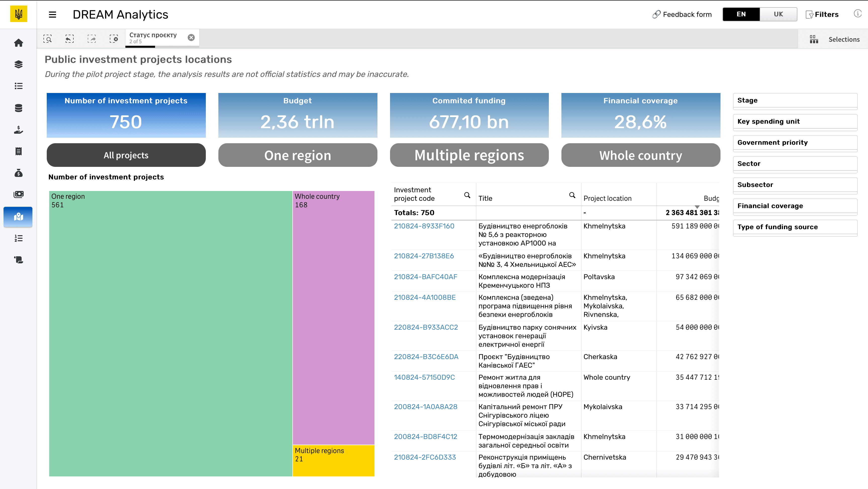Open the Feedback form link
868x489 pixels.
click(x=682, y=14)
